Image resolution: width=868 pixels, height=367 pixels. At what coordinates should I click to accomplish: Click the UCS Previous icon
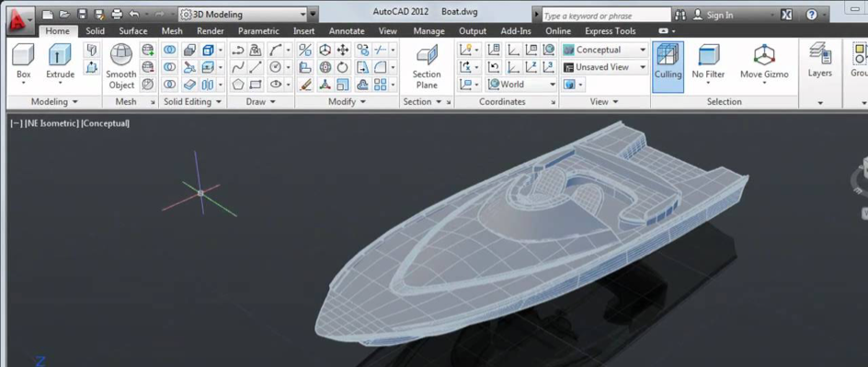coord(494,67)
